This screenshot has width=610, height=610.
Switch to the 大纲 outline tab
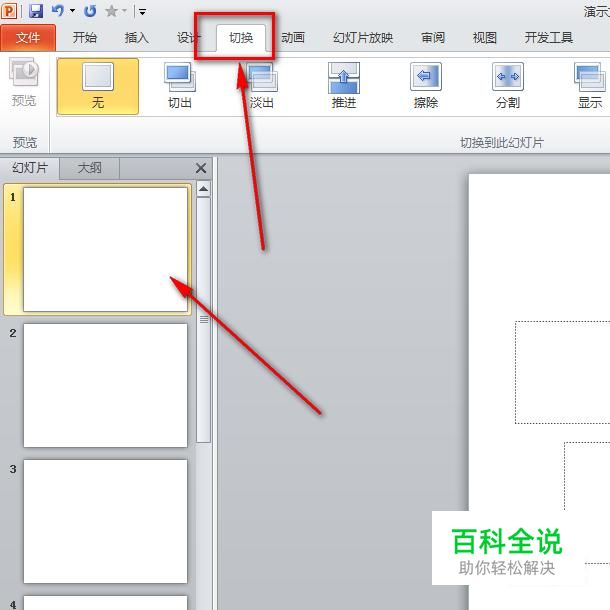pos(89,168)
